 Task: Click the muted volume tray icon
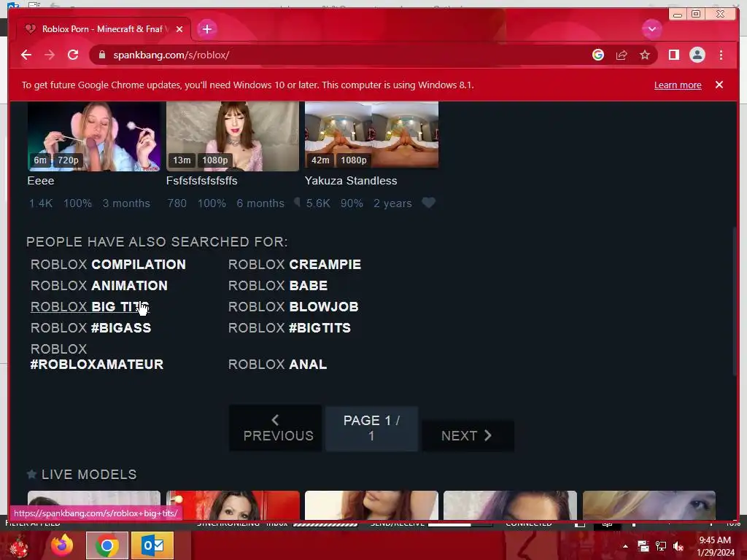[678, 546]
